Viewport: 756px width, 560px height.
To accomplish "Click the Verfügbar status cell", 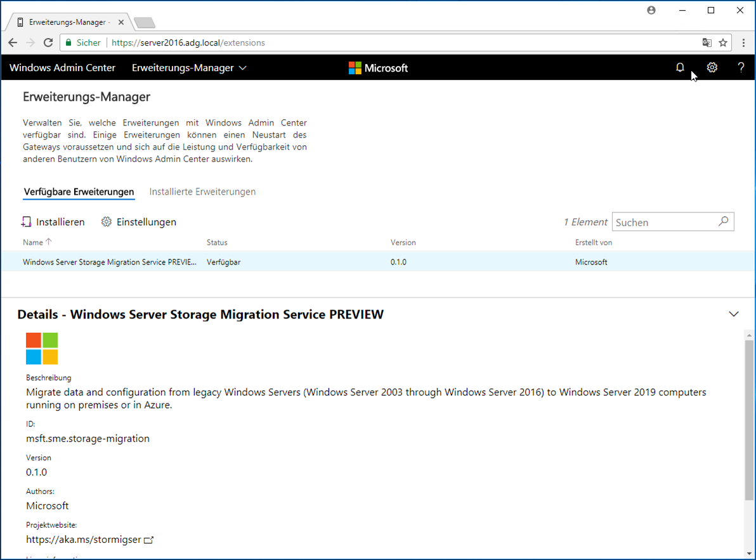I will click(x=224, y=262).
